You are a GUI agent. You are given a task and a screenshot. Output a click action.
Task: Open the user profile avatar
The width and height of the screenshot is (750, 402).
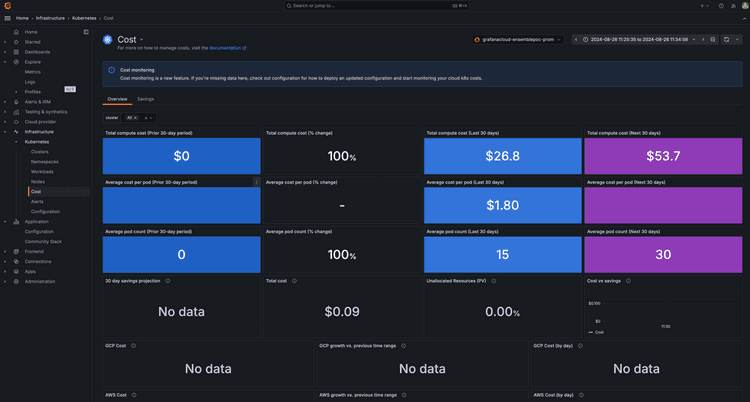(745, 6)
